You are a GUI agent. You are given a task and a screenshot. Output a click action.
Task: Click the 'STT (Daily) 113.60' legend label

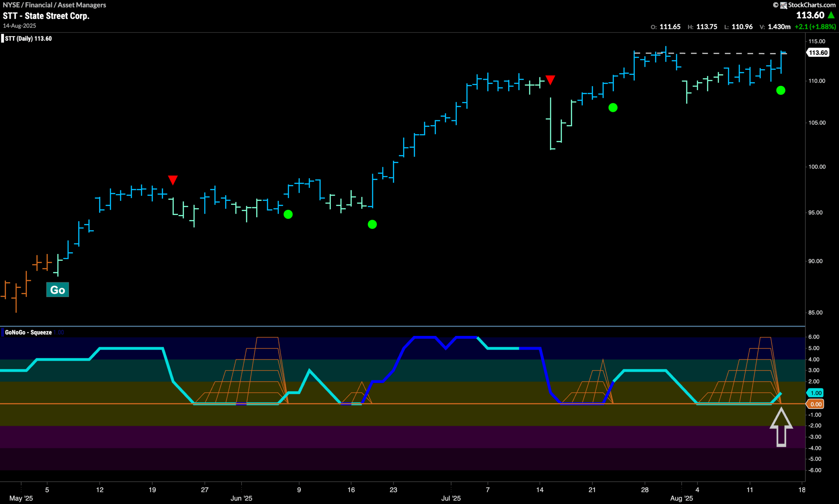pyautogui.click(x=28, y=38)
